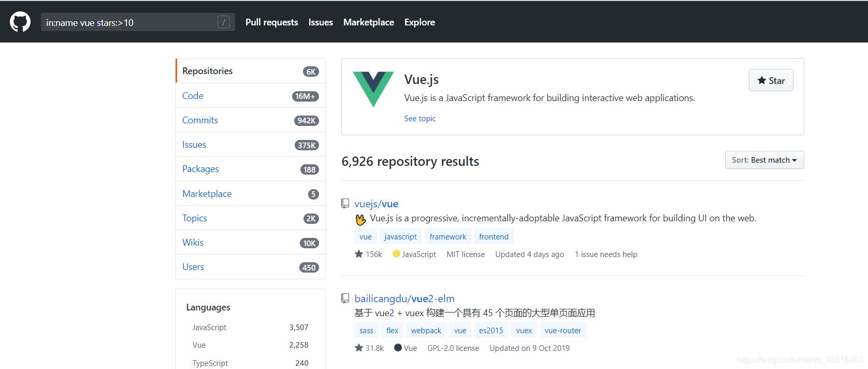The height and width of the screenshot is (369, 868).
Task: Open the 156k stargazers link
Action: 368,254
